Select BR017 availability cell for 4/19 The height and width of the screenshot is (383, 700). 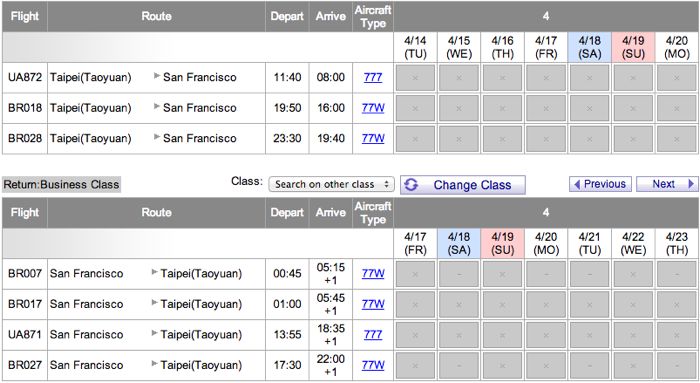(502, 304)
